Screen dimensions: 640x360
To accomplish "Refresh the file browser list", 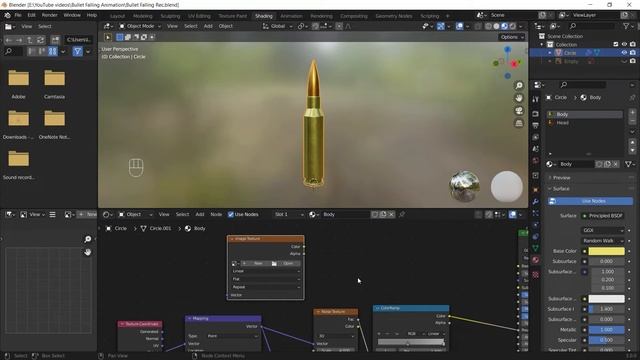I will (x=40, y=40).
